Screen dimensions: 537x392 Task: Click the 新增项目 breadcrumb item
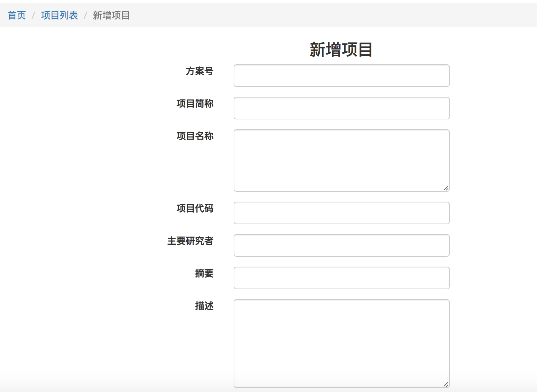[111, 15]
